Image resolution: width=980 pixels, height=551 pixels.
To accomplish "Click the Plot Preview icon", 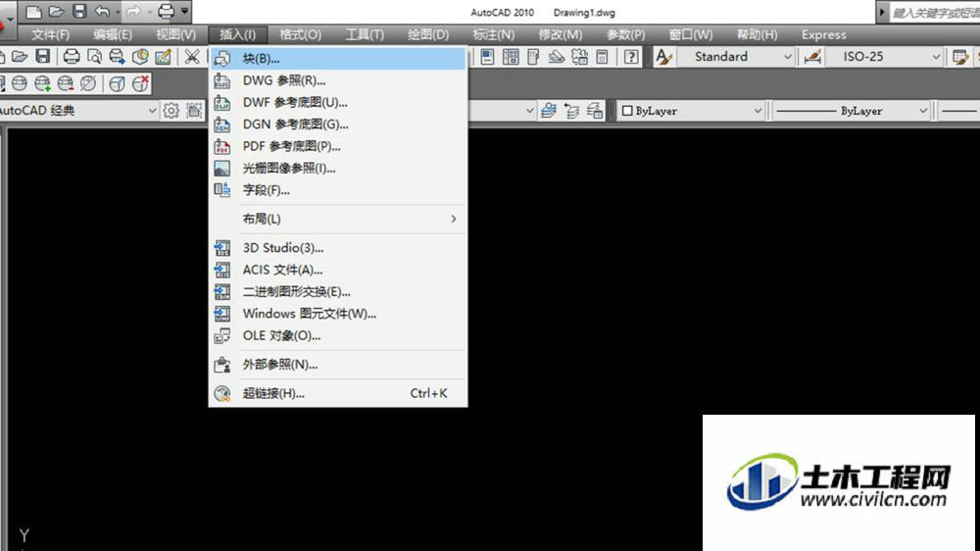I will coord(94,57).
